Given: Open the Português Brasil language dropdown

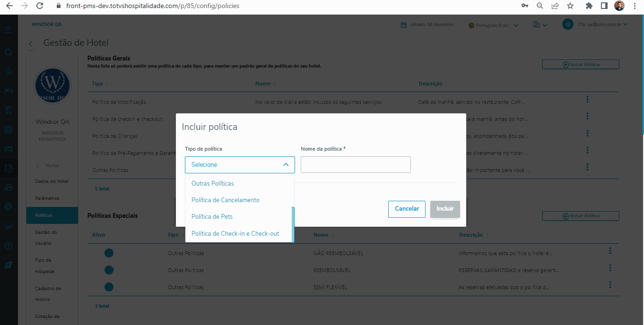Looking at the screenshot, I should point(494,25).
